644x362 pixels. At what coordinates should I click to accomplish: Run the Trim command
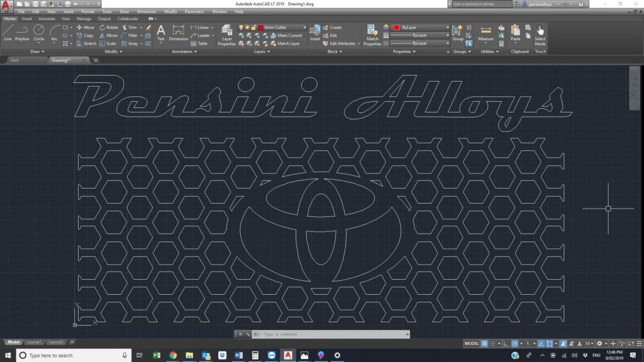pos(130,28)
